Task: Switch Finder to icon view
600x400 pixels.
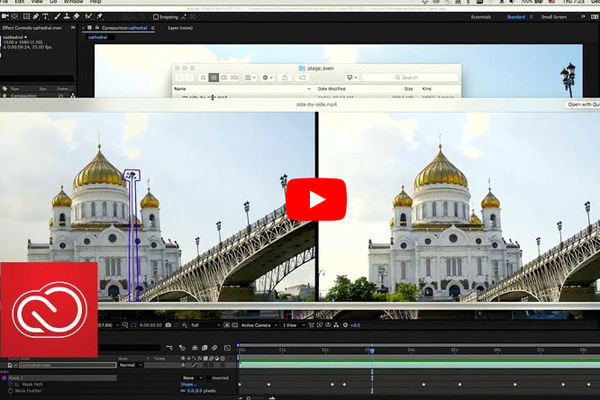Action: tap(202, 77)
